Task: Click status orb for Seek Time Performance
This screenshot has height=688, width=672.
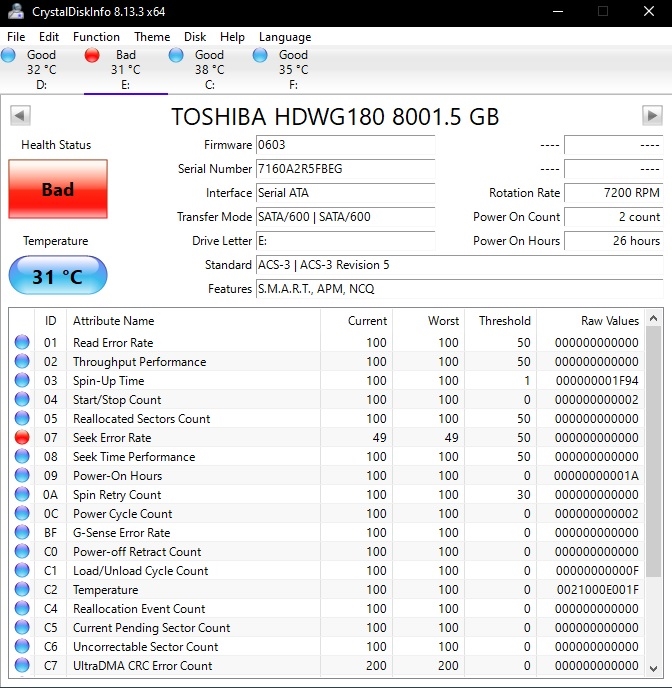Action: point(22,456)
